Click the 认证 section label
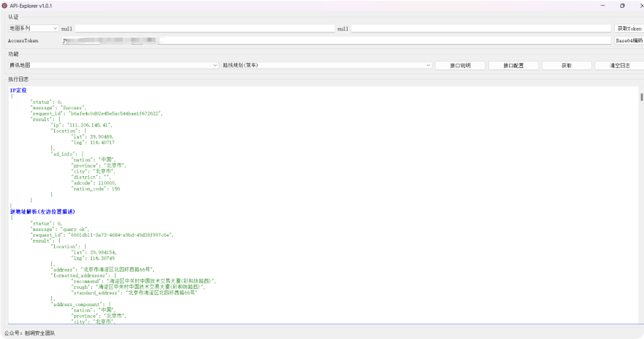644x339 pixels. [x=14, y=17]
